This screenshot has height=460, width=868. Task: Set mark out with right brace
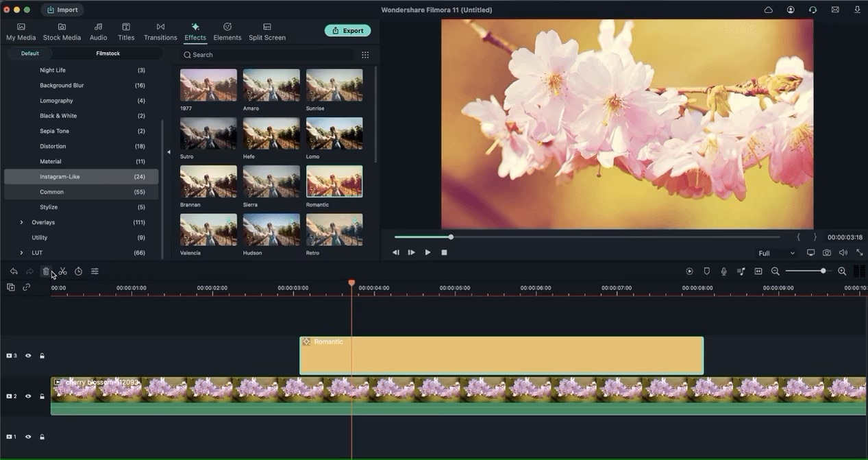tap(815, 237)
